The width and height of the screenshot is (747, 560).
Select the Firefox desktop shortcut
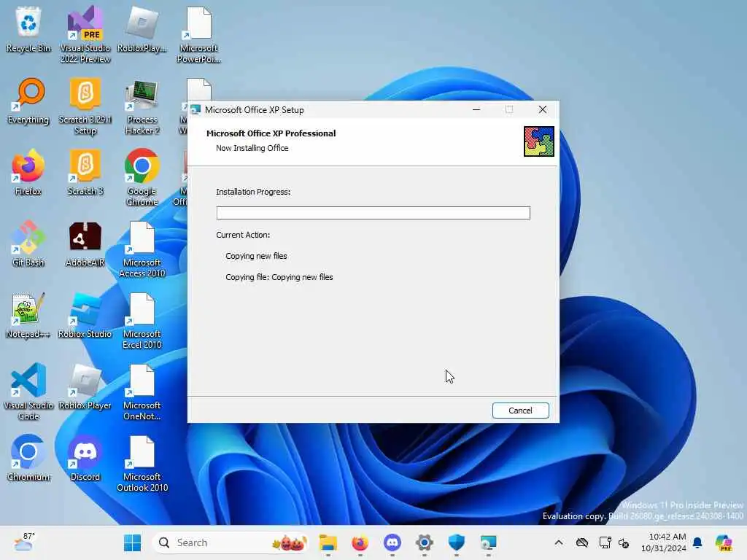pos(28,172)
